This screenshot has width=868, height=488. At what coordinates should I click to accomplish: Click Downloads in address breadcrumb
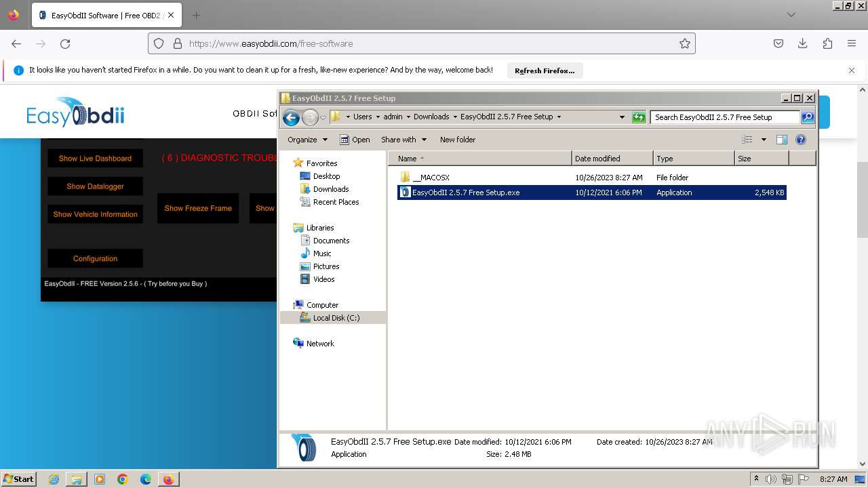click(x=431, y=117)
